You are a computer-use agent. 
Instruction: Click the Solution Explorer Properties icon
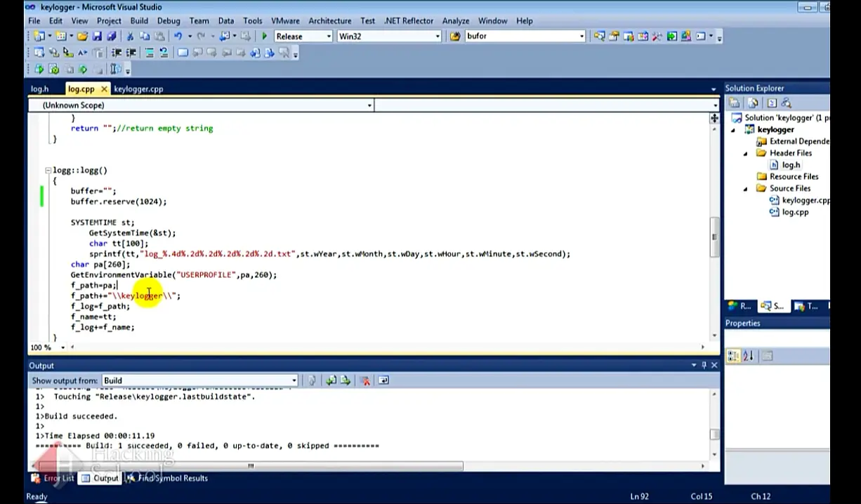(x=734, y=103)
